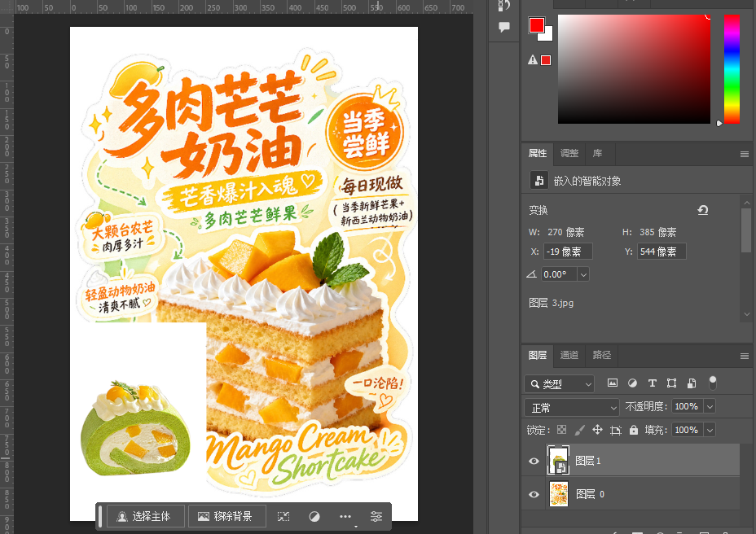Viewport: 756px width, 534px height.
Task: Click the gamut-safe red swatch
Action: 546,60
